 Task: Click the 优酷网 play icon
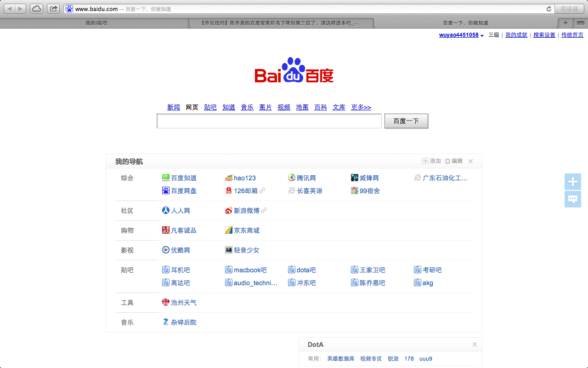(x=166, y=250)
